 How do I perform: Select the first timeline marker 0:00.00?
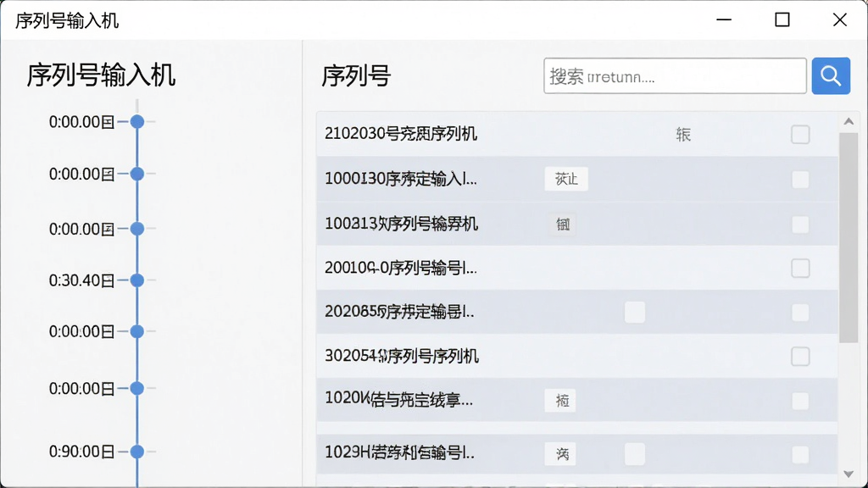coord(137,122)
